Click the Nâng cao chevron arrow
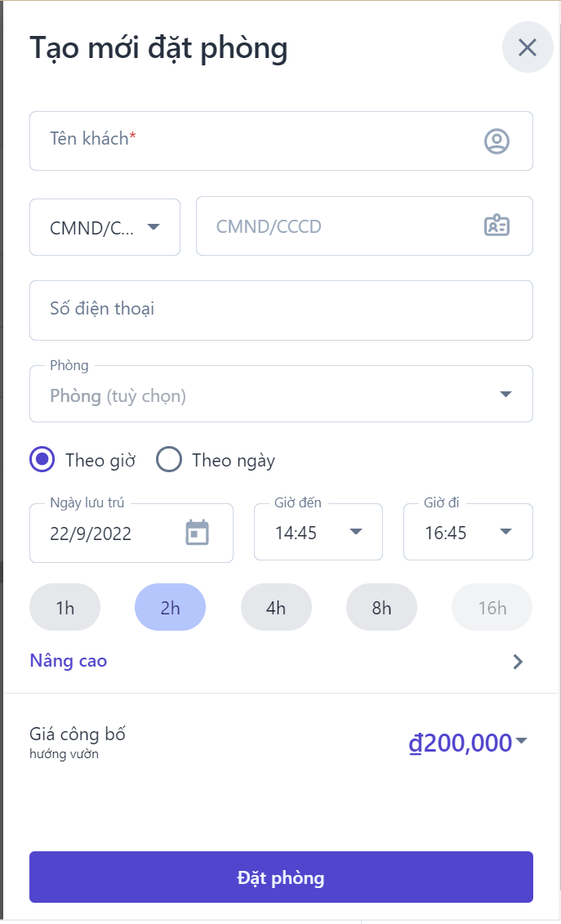The width and height of the screenshot is (561, 924). tap(518, 662)
